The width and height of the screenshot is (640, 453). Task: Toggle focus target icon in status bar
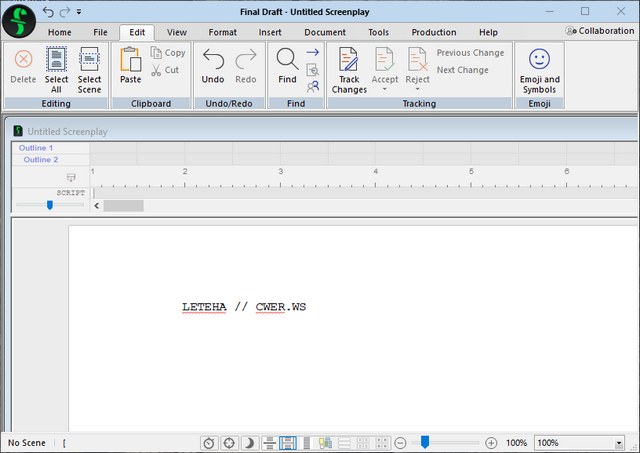(229, 443)
